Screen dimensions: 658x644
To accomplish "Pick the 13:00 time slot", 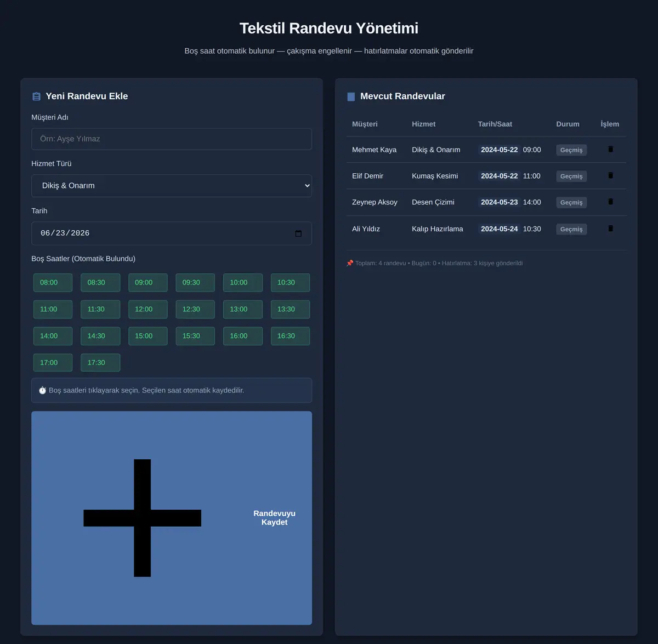I will point(243,310).
